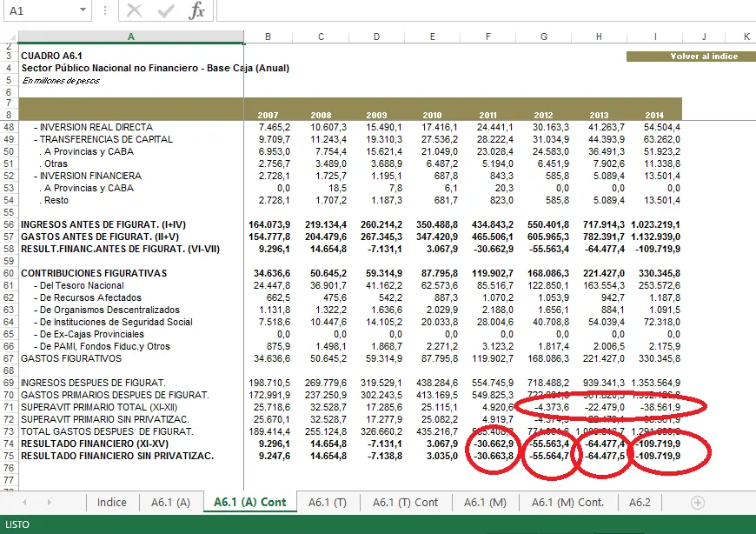Open the A6.1 (T) sheet tab
This screenshot has width=756, height=534.
click(327, 502)
